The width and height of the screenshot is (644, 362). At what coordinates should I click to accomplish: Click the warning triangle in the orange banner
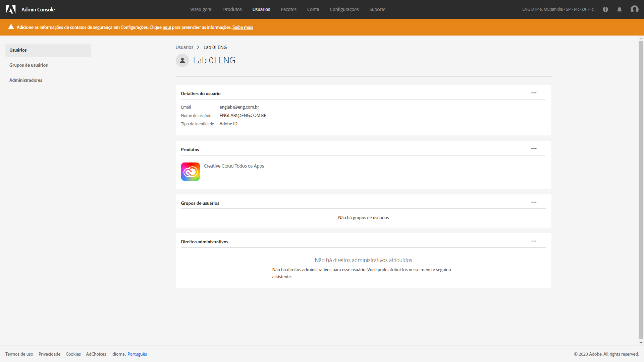coord(11,27)
